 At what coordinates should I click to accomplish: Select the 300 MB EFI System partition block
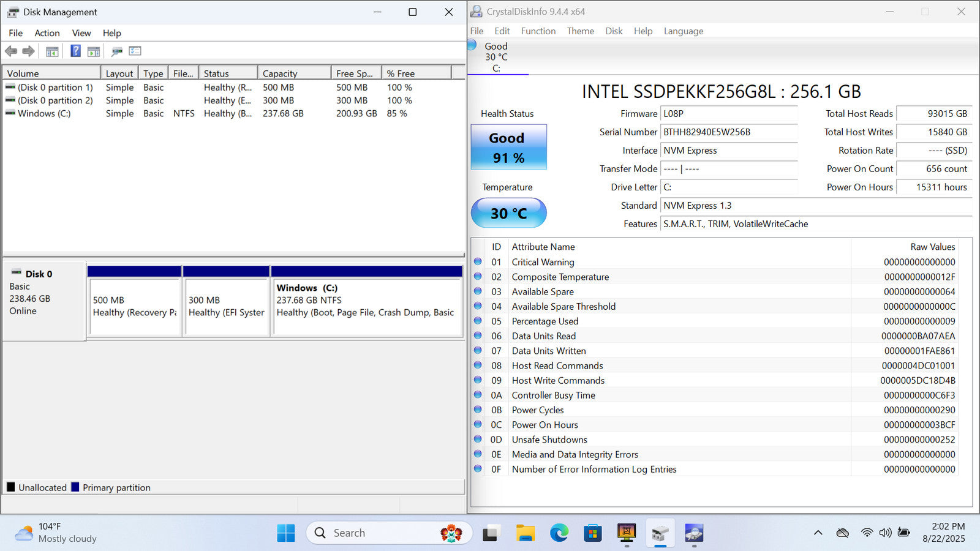(x=227, y=306)
